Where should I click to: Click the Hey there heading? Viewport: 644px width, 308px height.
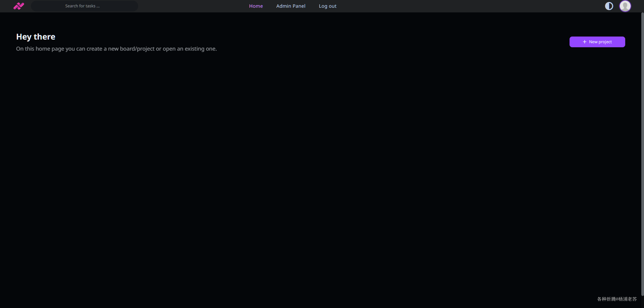pos(36,37)
